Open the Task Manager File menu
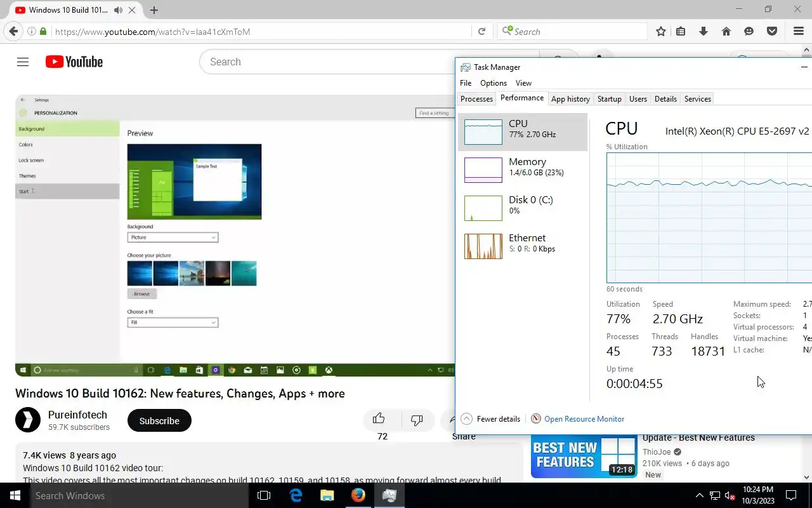 pos(466,83)
